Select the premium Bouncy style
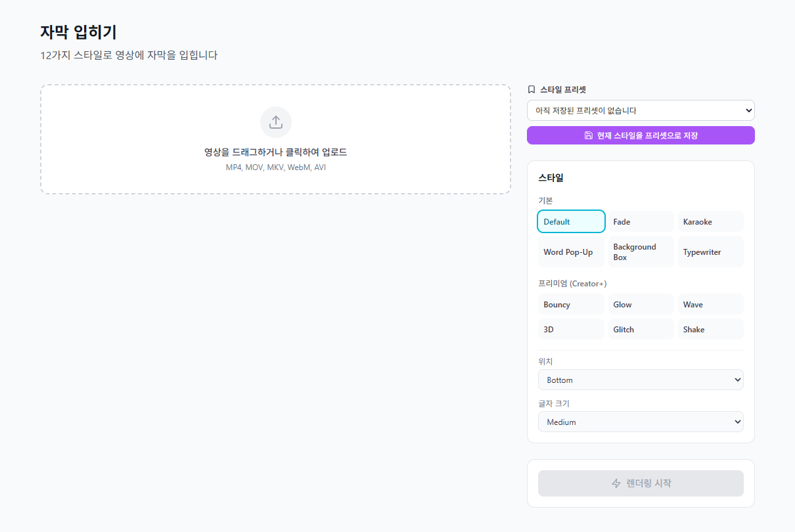This screenshot has height=532, width=795. (571, 305)
